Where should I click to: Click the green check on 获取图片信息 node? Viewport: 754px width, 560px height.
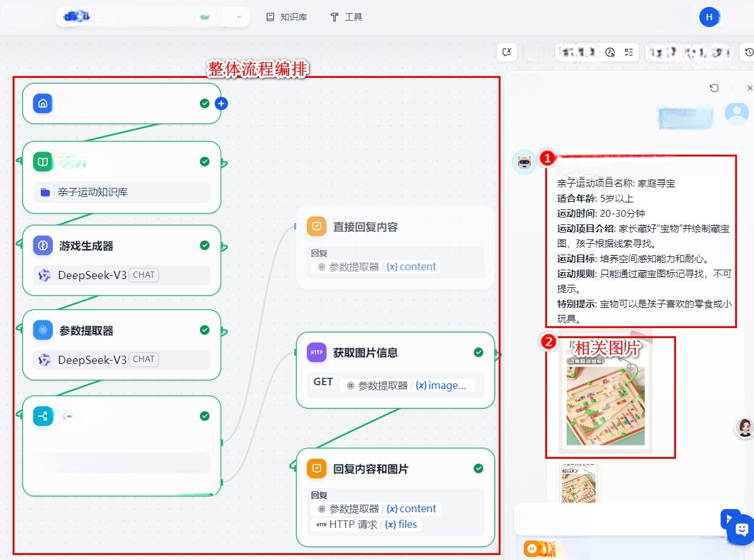(479, 353)
